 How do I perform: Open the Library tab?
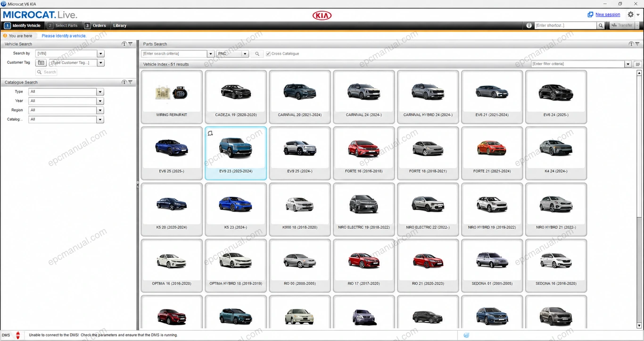tap(120, 25)
